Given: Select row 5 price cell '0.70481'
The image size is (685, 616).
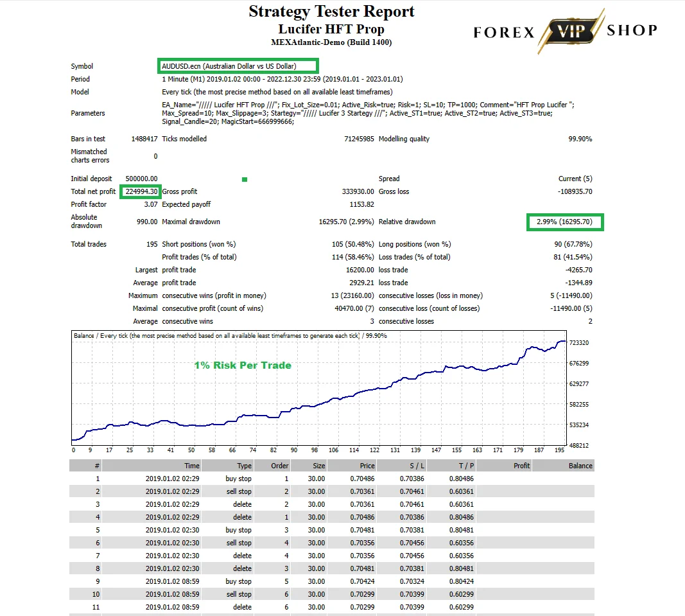Looking at the screenshot, I should click(x=362, y=530).
